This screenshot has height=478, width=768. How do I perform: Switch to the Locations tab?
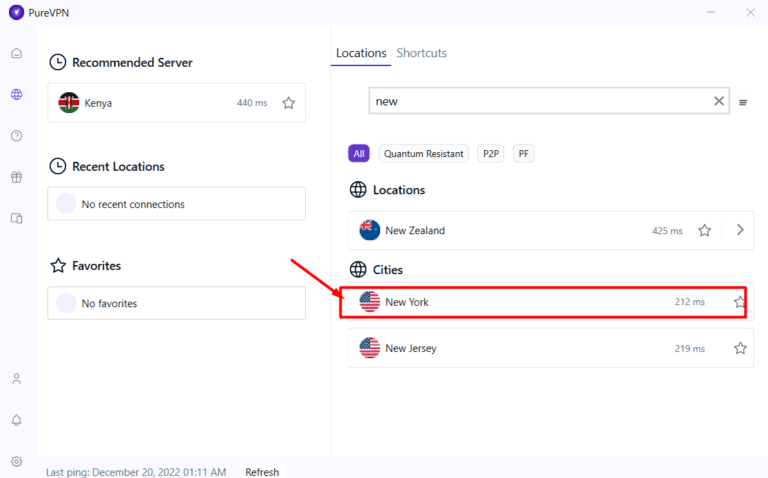click(x=361, y=53)
